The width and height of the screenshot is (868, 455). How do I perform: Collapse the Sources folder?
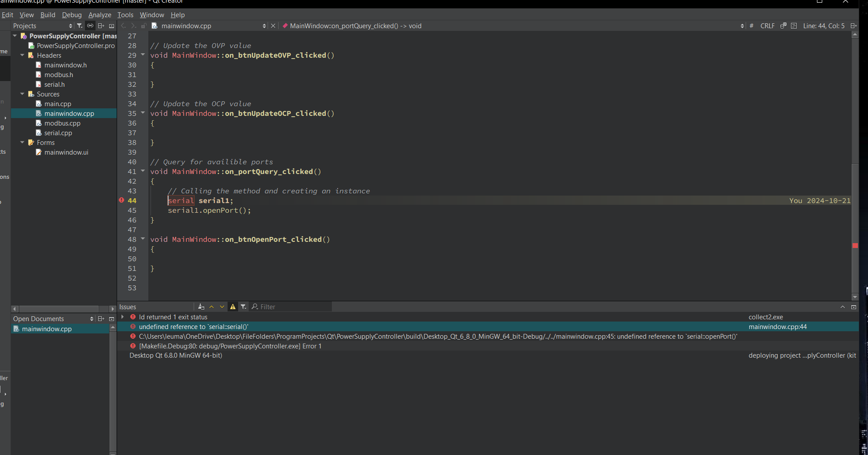pos(22,94)
